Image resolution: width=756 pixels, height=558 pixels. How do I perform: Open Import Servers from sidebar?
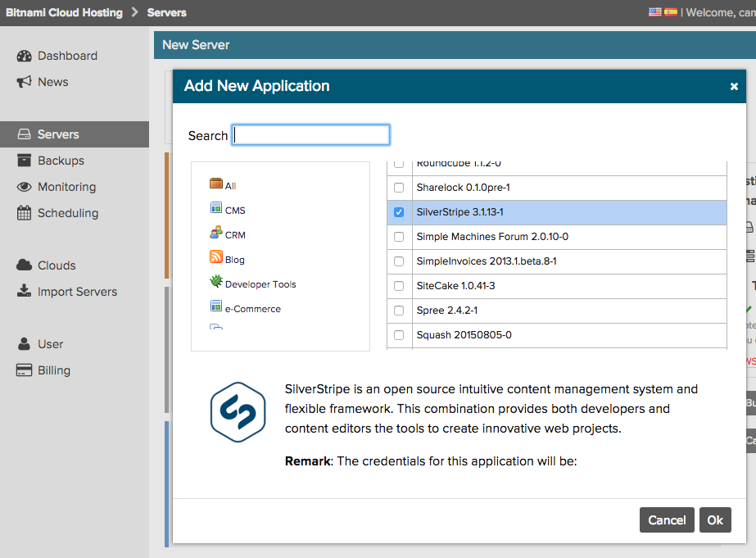click(x=78, y=292)
